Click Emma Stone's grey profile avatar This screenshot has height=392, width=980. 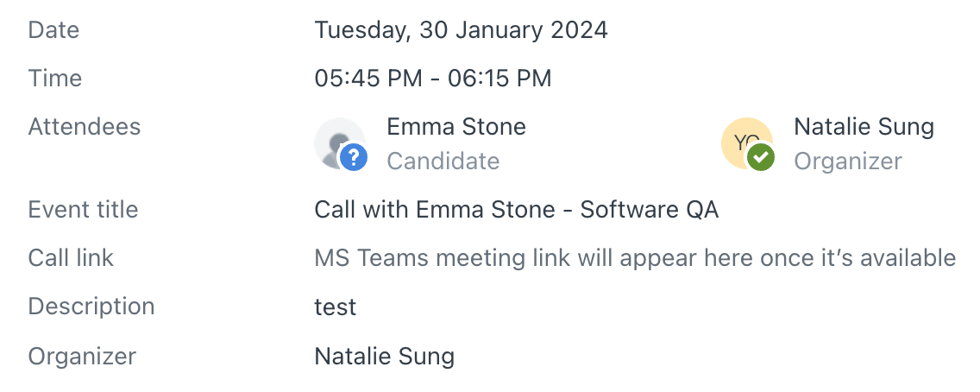coord(339,143)
